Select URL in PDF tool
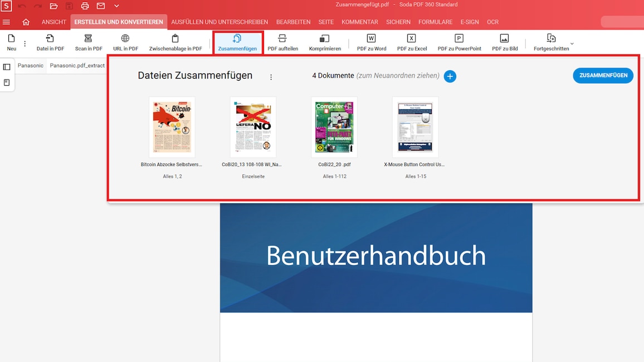The width and height of the screenshot is (644, 362). pyautogui.click(x=125, y=43)
